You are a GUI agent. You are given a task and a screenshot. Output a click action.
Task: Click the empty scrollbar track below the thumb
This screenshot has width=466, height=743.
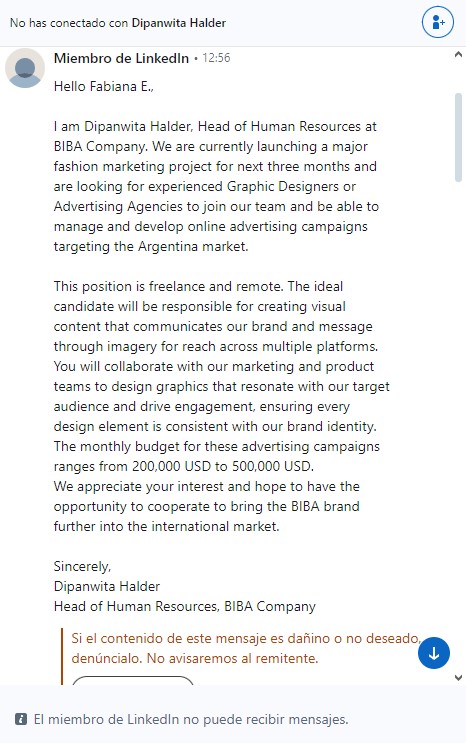coord(458,426)
